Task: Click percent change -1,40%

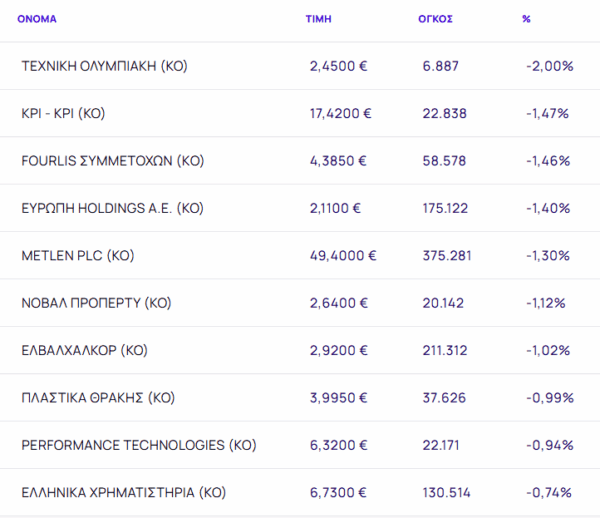Action: coord(548,209)
